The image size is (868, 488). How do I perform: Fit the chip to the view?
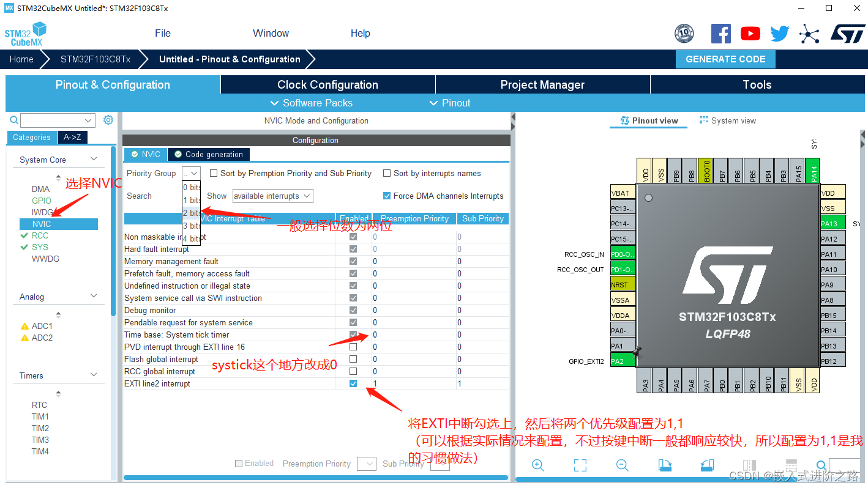(580, 465)
